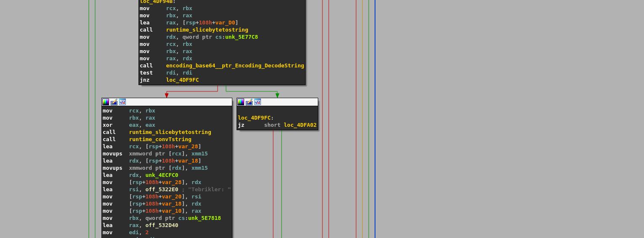
Task: Click unk_4ECFC0 operand
Action: tap(162, 175)
